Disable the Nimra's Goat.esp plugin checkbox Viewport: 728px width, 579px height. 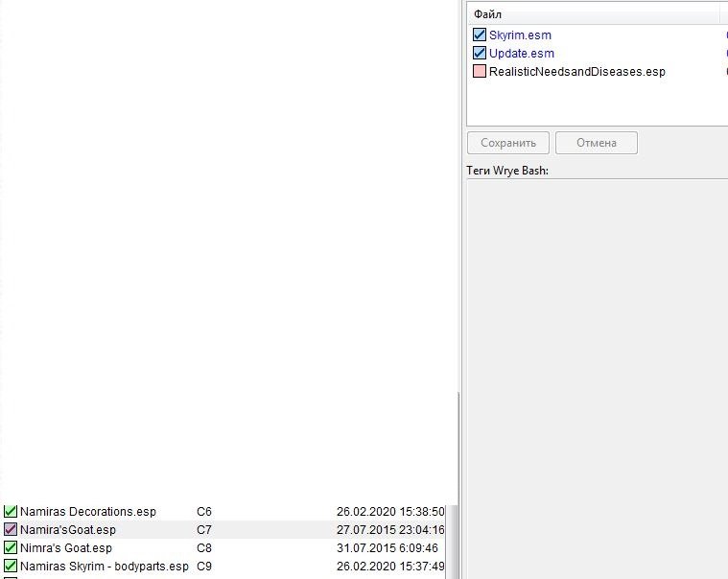(11, 548)
